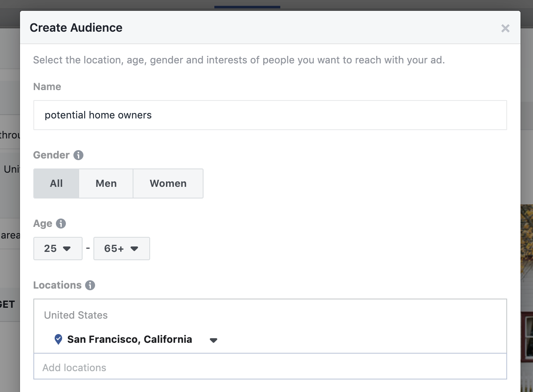Choose the Women gender option
The image size is (533, 392).
click(168, 183)
